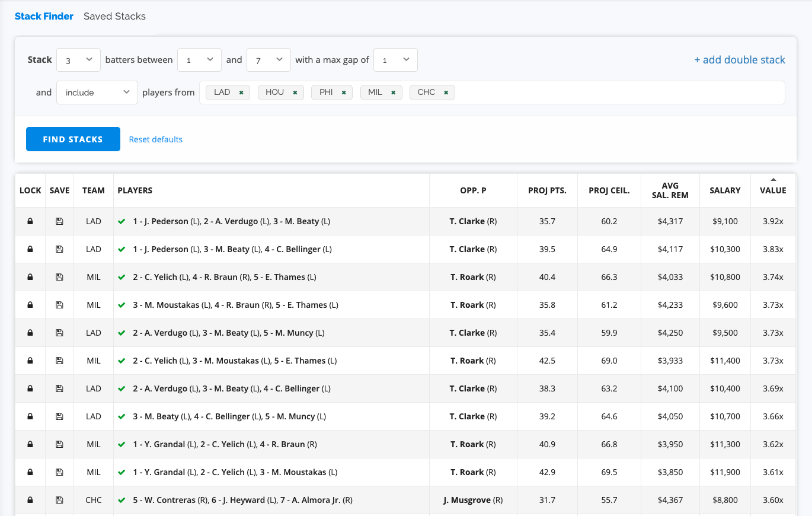This screenshot has width=812, height=516.
Task: Lock the Yelich, Braun, Thames stack
Action: tap(30, 277)
